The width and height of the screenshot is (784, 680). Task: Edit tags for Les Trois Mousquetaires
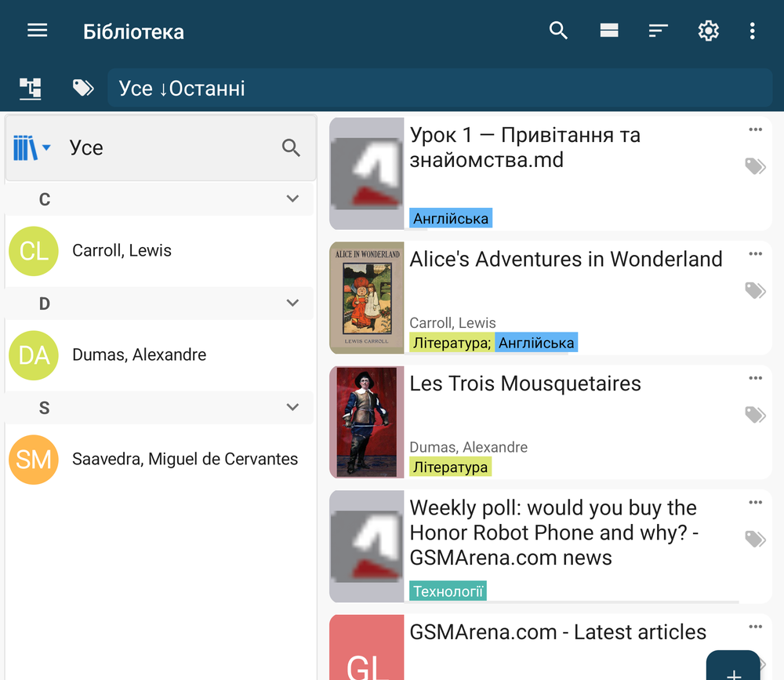pos(755,415)
